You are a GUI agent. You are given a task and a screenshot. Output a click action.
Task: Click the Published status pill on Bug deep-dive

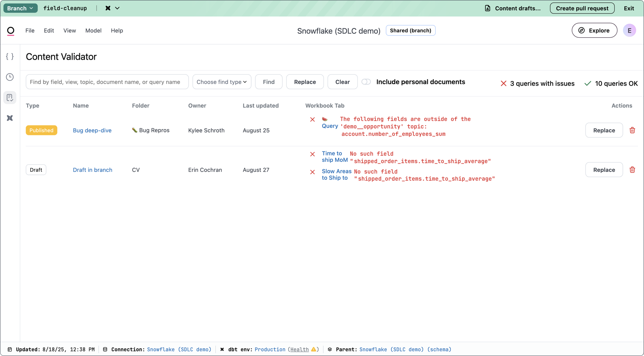41,130
